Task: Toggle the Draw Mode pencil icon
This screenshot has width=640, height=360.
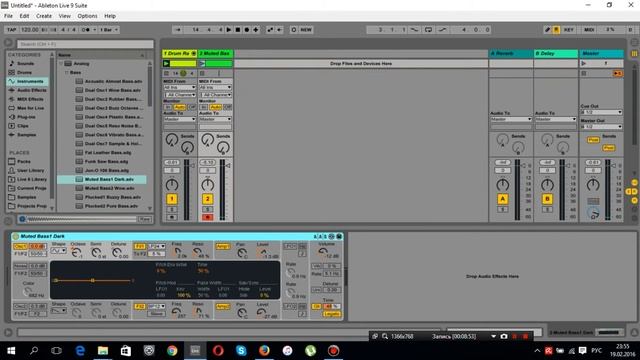Action: coord(547,30)
